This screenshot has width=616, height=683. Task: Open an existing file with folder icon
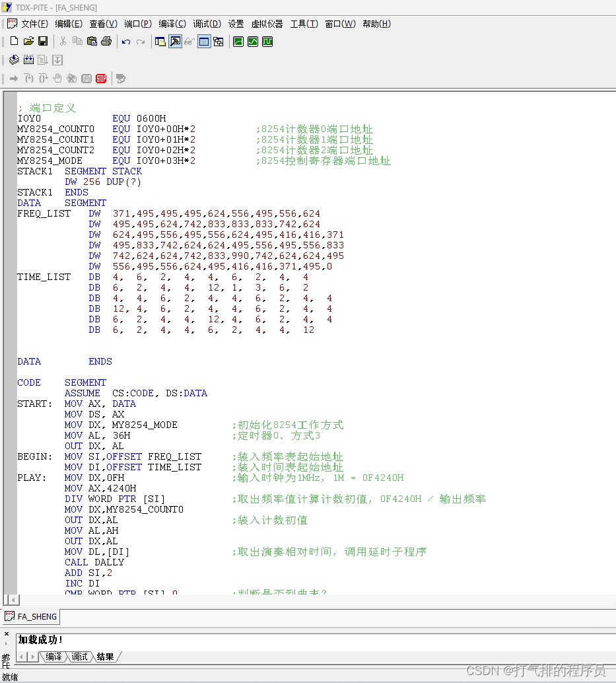28,41
